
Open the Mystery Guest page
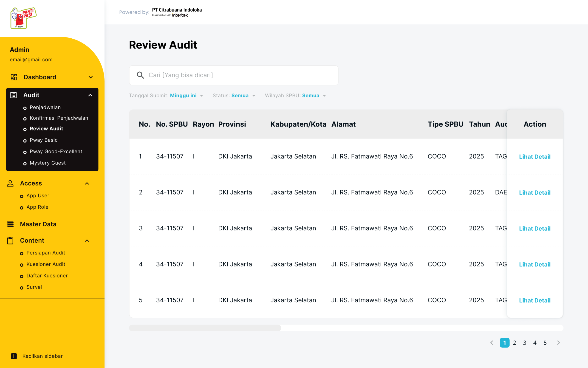[x=48, y=163]
